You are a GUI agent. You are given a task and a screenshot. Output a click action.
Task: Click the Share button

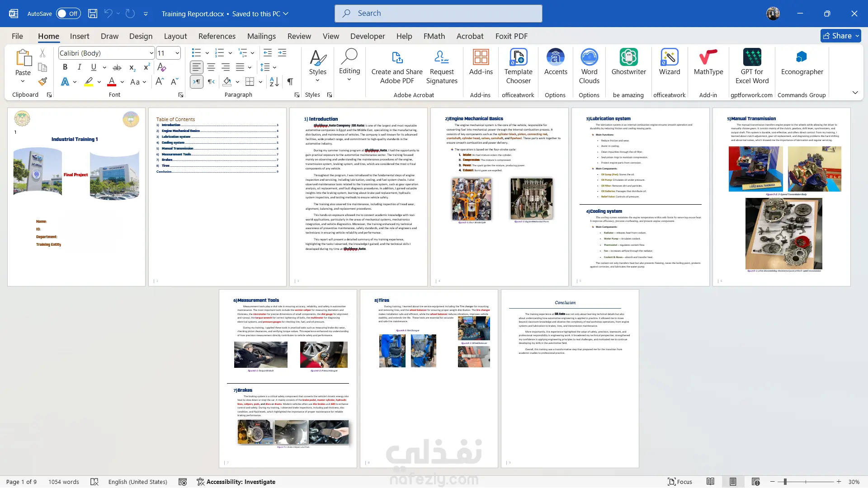pos(840,36)
